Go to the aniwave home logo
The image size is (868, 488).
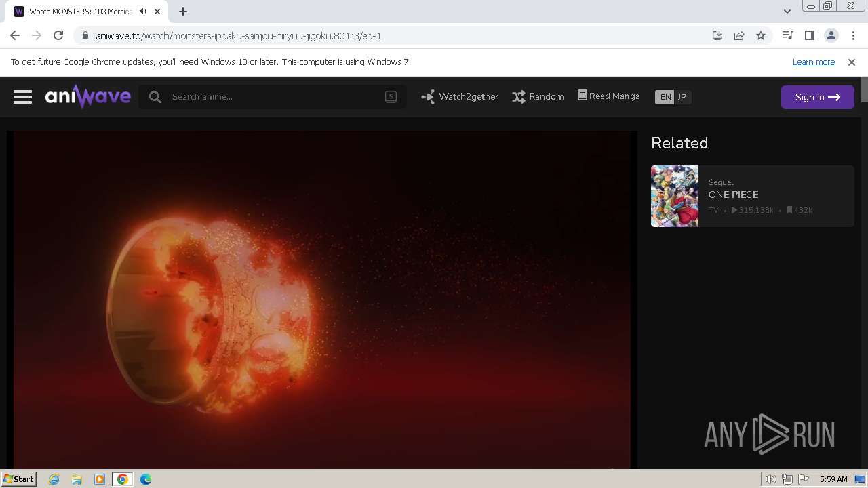[x=88, y=97]
